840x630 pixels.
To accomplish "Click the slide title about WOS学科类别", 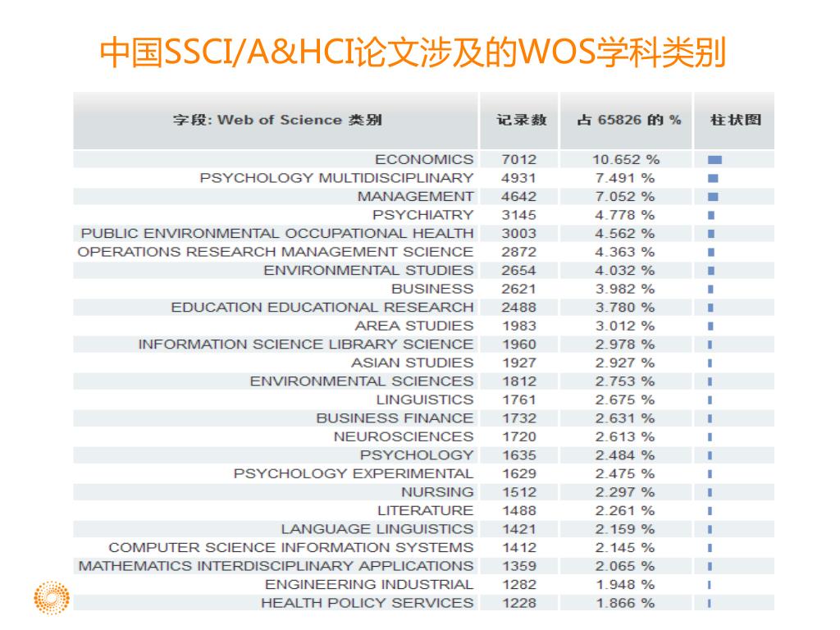I will [413, 52].
